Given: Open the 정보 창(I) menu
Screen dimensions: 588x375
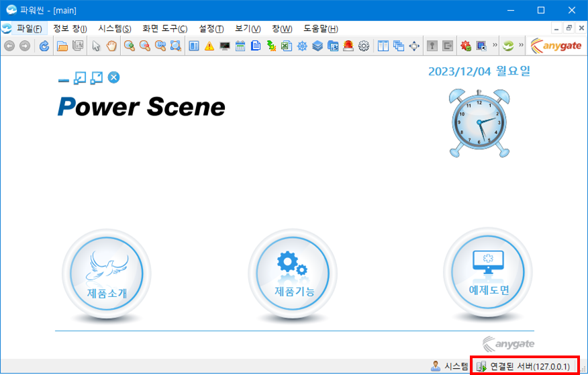Looking at the screenshot, I should pyautogui.click(x=70, y=28).
